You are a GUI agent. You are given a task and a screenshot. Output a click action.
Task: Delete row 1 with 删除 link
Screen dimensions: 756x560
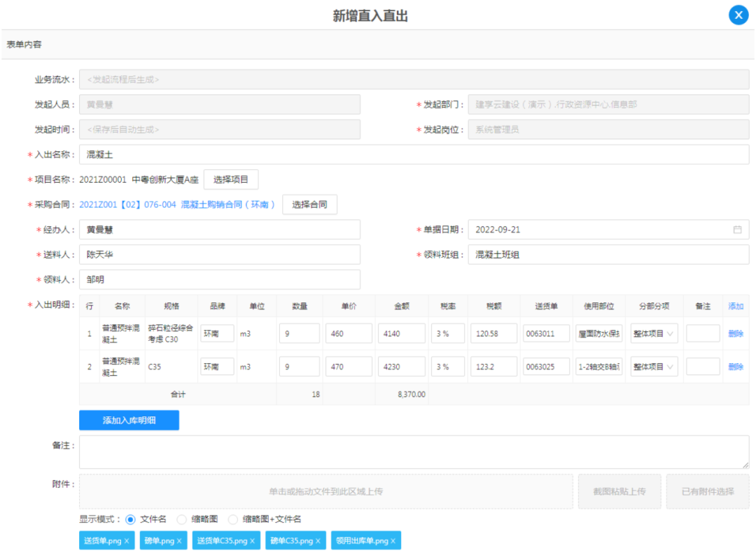pyautogui.click(x=736, y=334)
